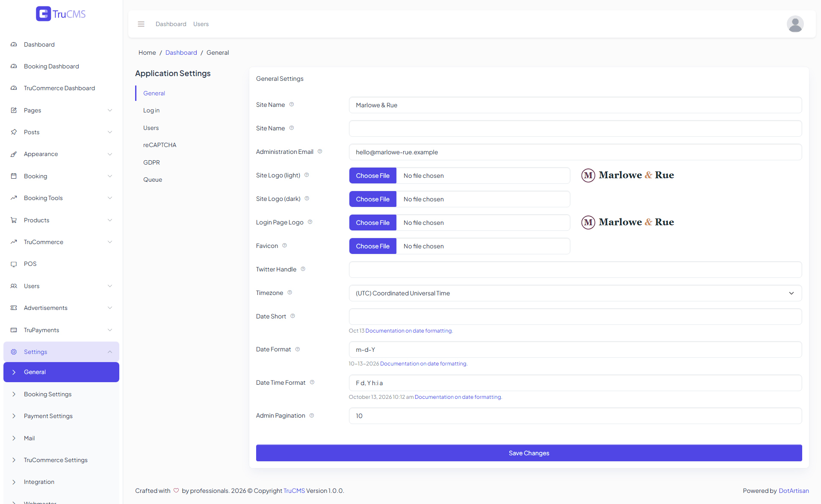Click help icon beside Site Logo (dark)
Viewport: 821px width, 504px height.
(x=307, y=198)
